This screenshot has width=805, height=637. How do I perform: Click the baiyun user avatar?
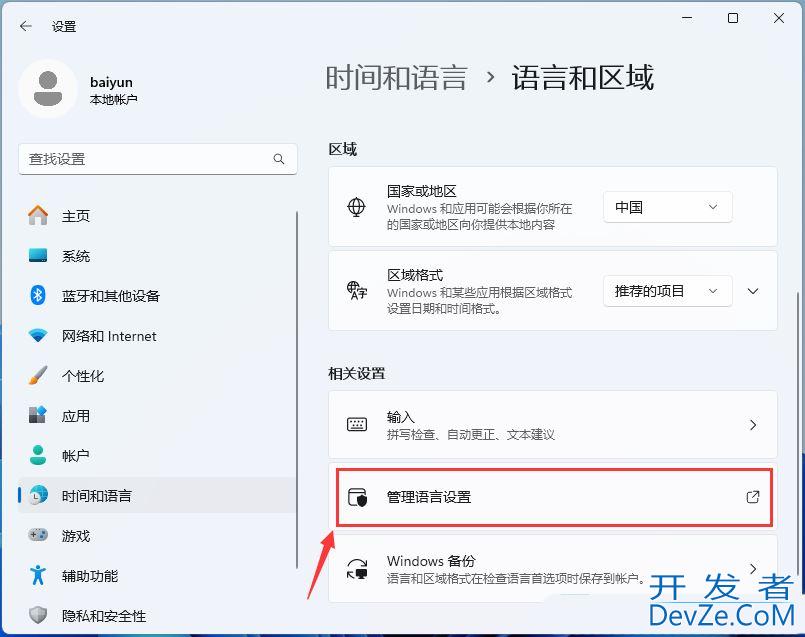(48, 89)
